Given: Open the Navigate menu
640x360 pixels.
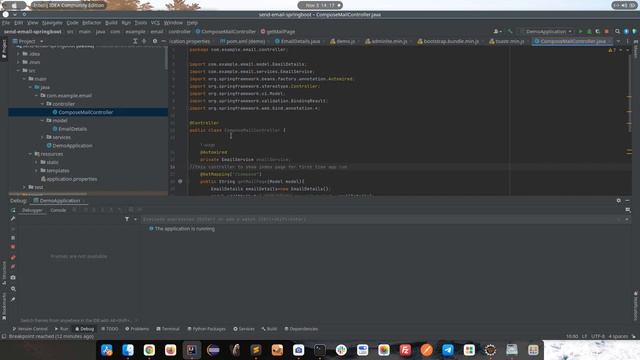Looking at the screenshot, I should [x=52, y=23].
